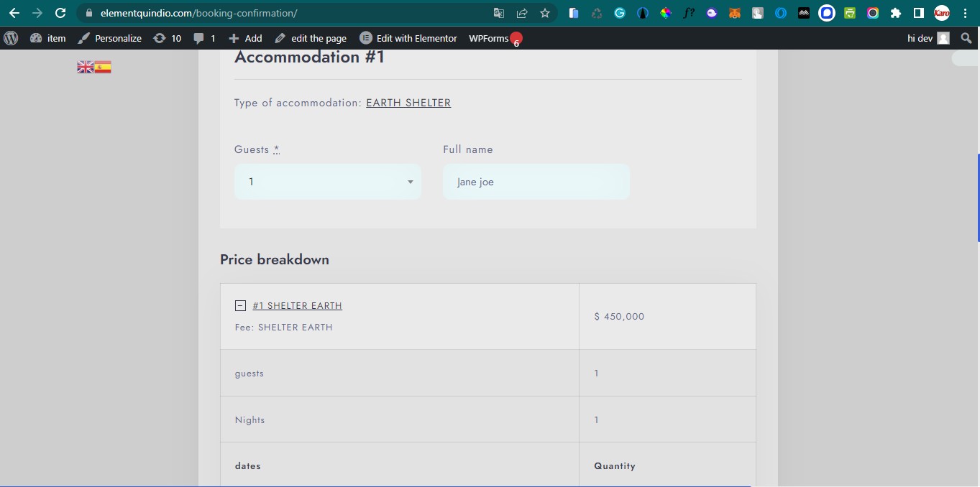Open the Guests dropdown

click(x=327, y=182)
